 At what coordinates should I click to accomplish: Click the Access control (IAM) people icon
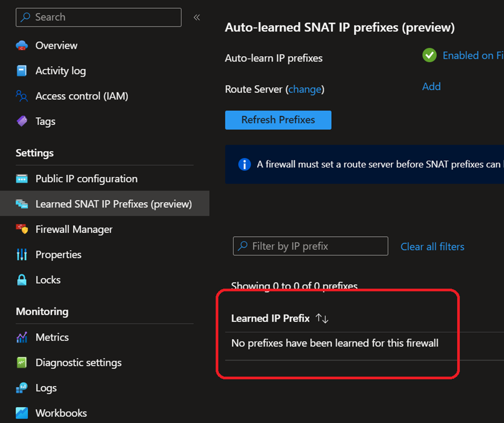pyautogui.click(x=22, y=96)
